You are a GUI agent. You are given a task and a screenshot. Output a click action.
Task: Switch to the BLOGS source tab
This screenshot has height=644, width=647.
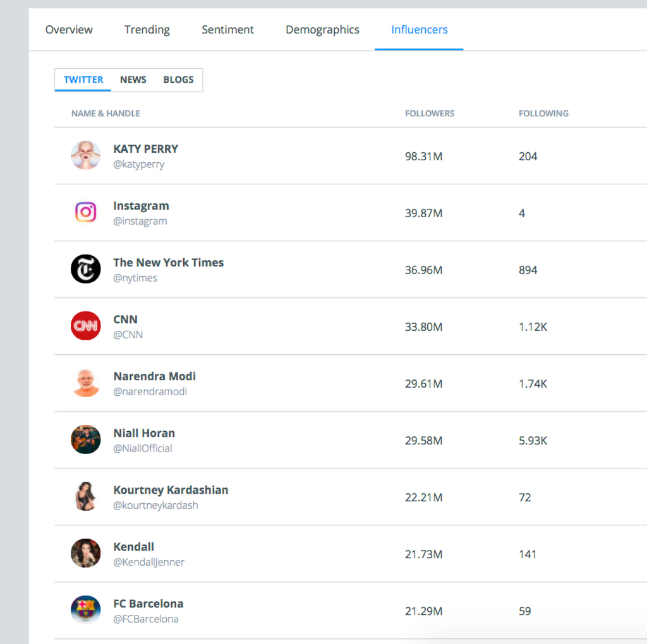178,80
